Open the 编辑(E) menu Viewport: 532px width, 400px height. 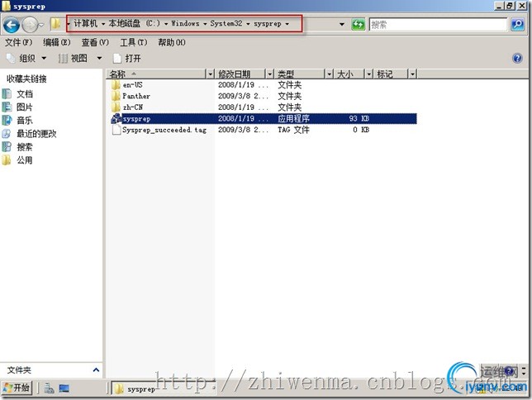pos(57,42)
